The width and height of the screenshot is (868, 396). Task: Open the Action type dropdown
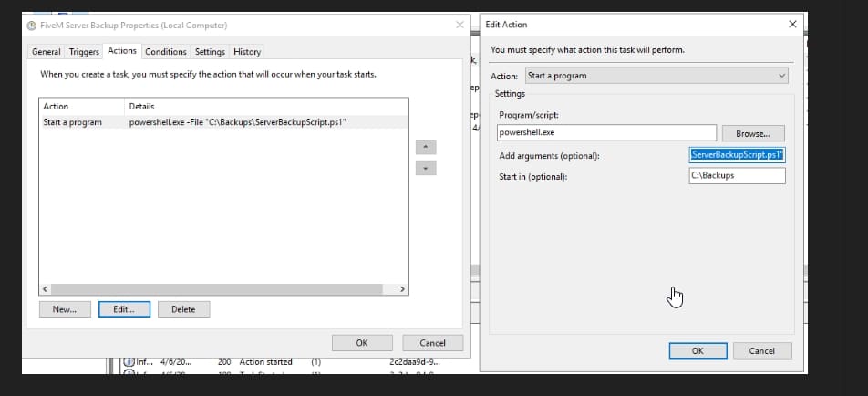(x=656, y=76)
